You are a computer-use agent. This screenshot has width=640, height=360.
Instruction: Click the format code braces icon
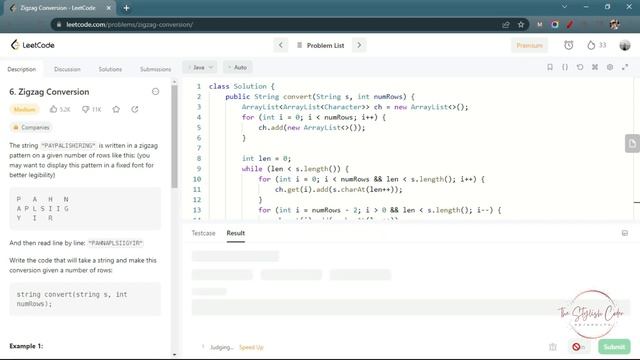565,67
